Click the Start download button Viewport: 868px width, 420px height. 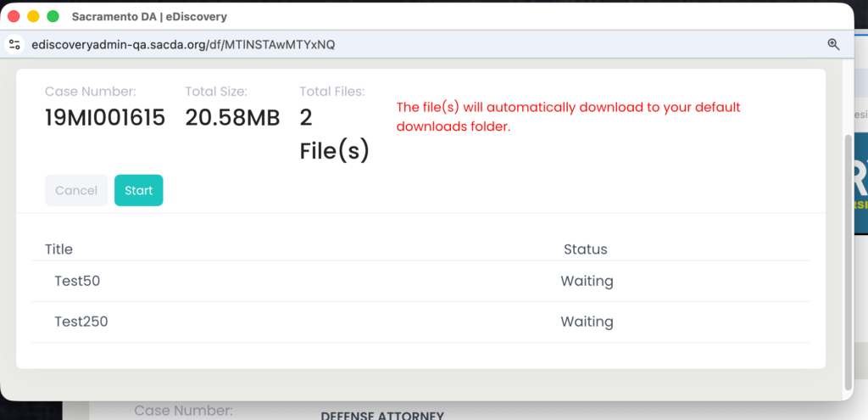coord(138,190)
